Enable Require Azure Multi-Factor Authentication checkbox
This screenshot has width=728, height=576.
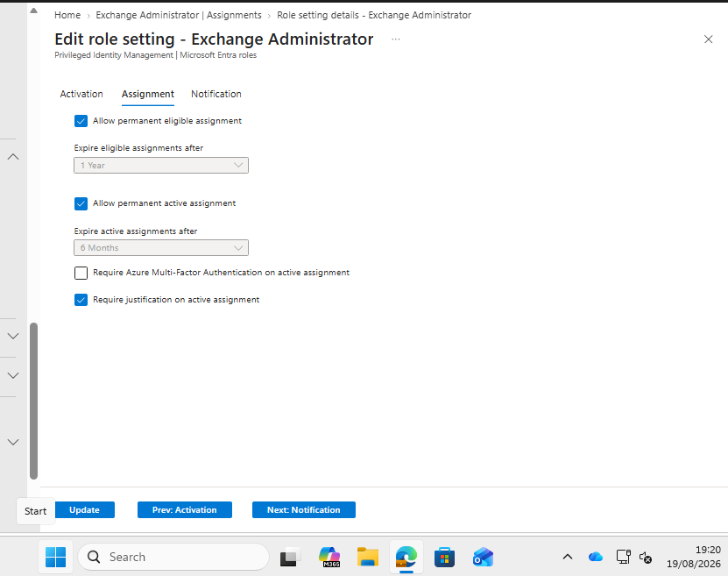click(81, 274)
